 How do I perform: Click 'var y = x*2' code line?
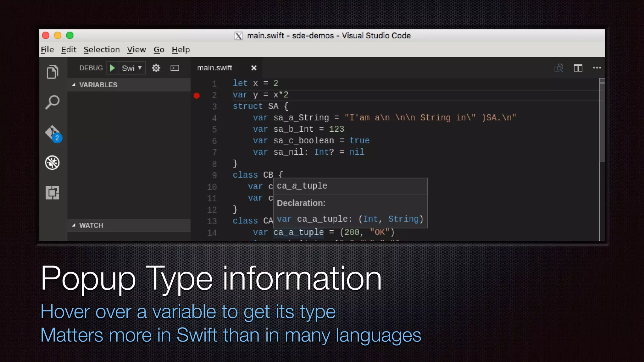click(261, 95)
